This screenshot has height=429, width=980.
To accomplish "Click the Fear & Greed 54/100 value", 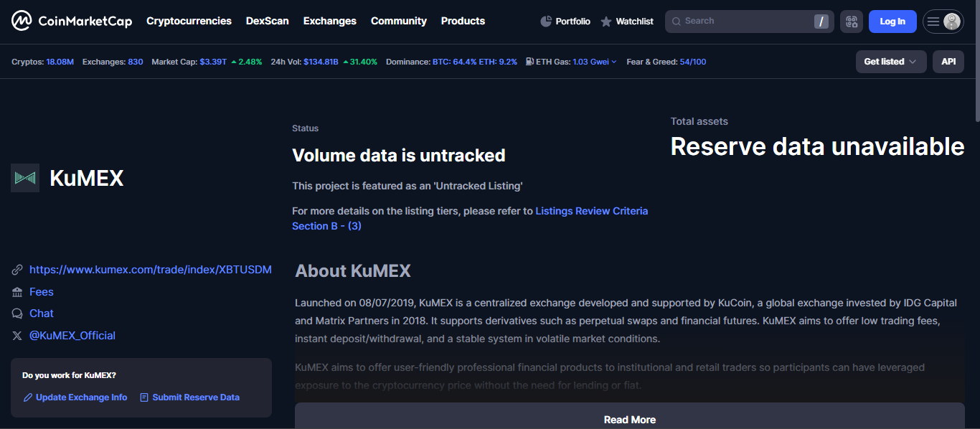I will point(692,62).
